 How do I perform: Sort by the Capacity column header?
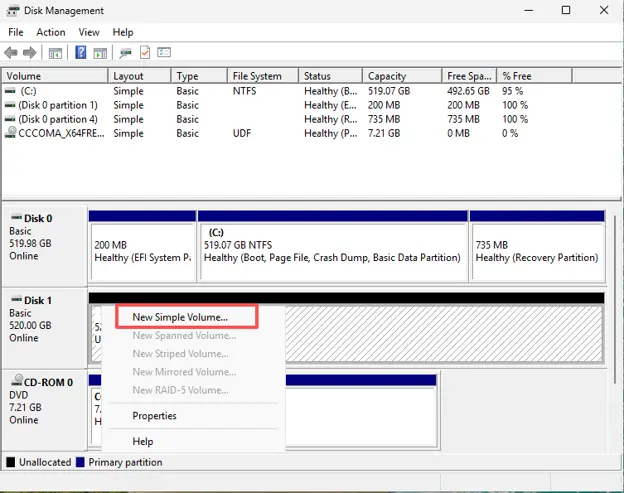coord(402,76)
